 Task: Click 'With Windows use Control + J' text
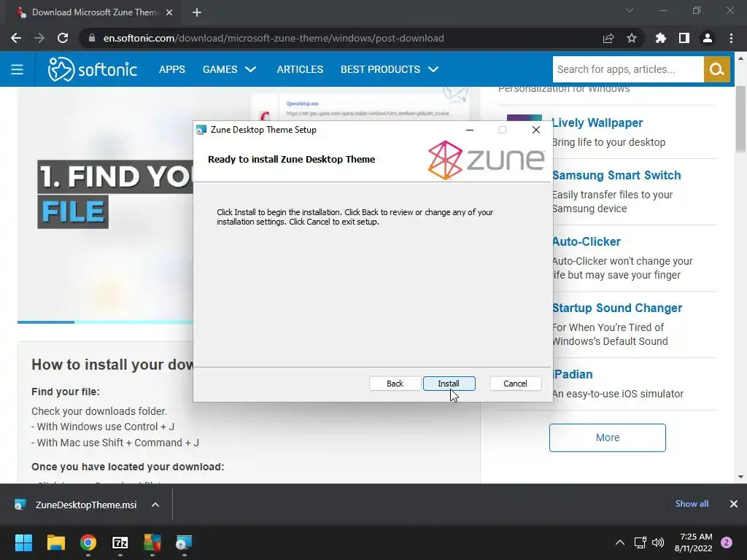[105, 427]
